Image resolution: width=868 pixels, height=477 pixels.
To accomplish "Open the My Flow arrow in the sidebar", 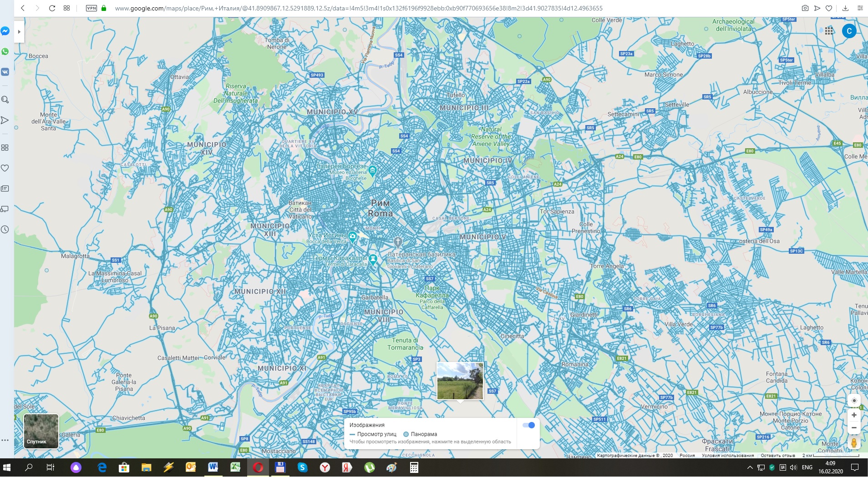I will pos(5,120).
